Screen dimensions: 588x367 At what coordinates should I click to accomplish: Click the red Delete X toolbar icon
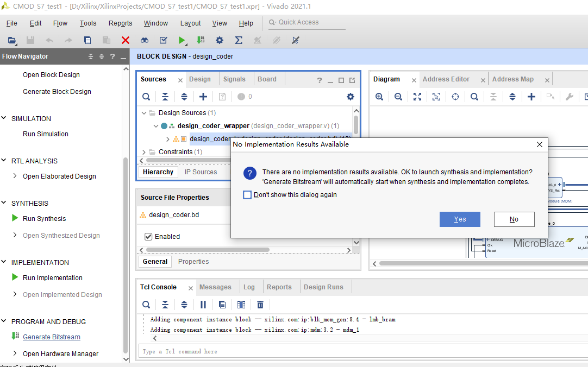coord(126,40)
